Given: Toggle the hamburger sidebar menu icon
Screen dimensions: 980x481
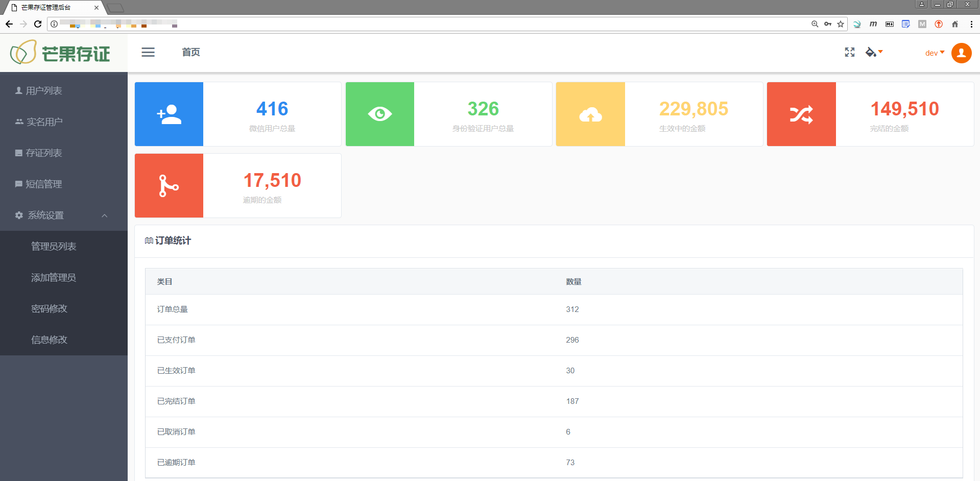Looking at the screenshot, I should tap(148, 52).
